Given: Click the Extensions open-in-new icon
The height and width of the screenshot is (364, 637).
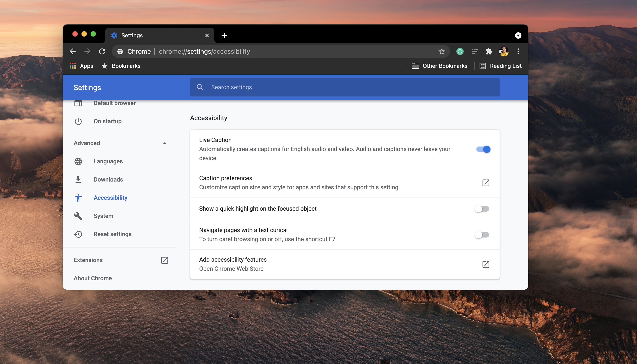Looking at the screenshot, I should coord(164,260).
